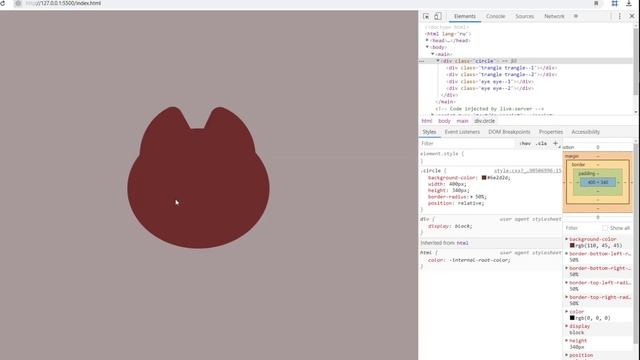Select the html lang node
The height and width of the screenshot is (360, 640).
tap(448, 34)
